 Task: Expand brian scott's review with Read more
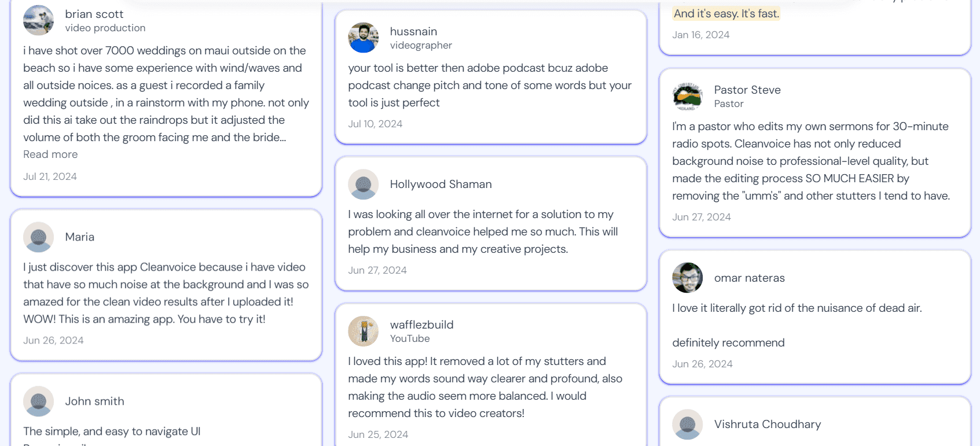[x=50, y=154]
